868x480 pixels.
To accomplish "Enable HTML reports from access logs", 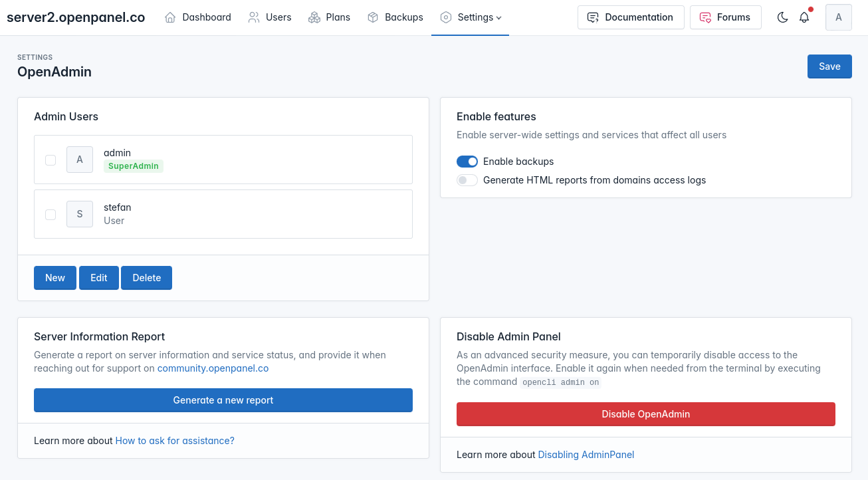I will (x=467, y=180).
